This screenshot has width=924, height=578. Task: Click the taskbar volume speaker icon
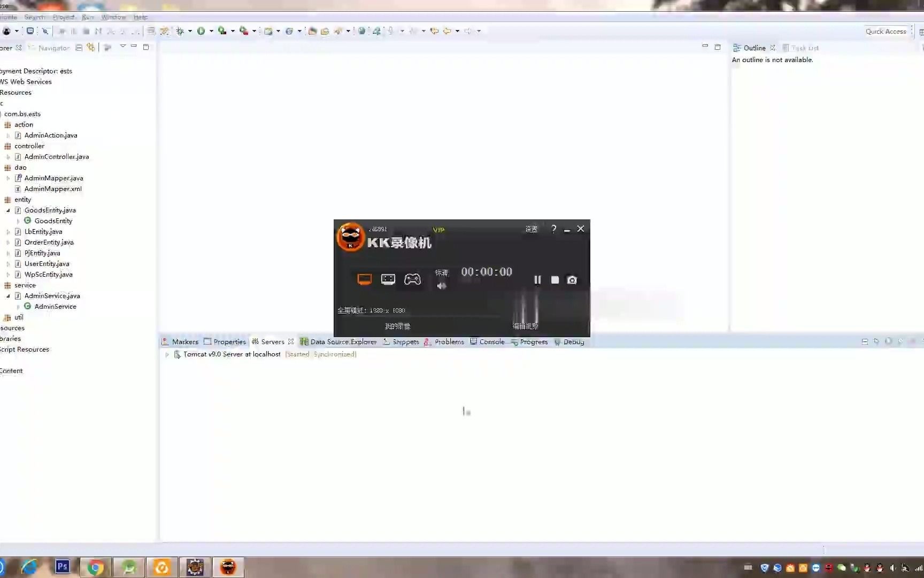click(x=892, y=568)
